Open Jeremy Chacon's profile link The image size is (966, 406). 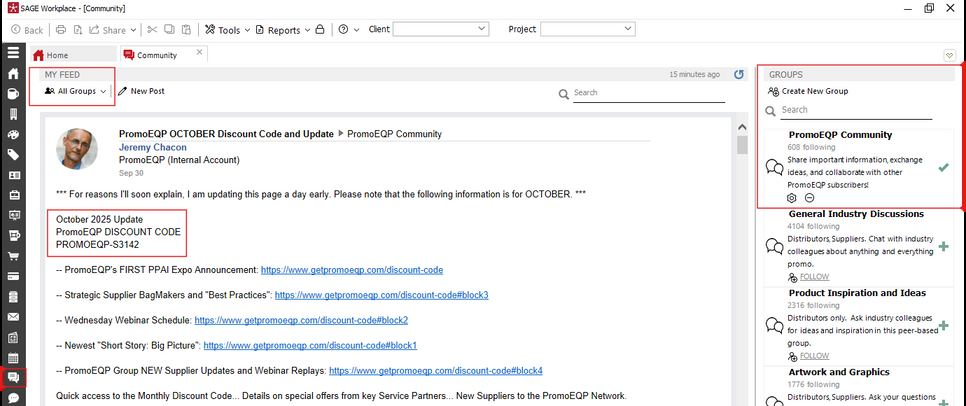pyautogui.click(x=152, y=147)
